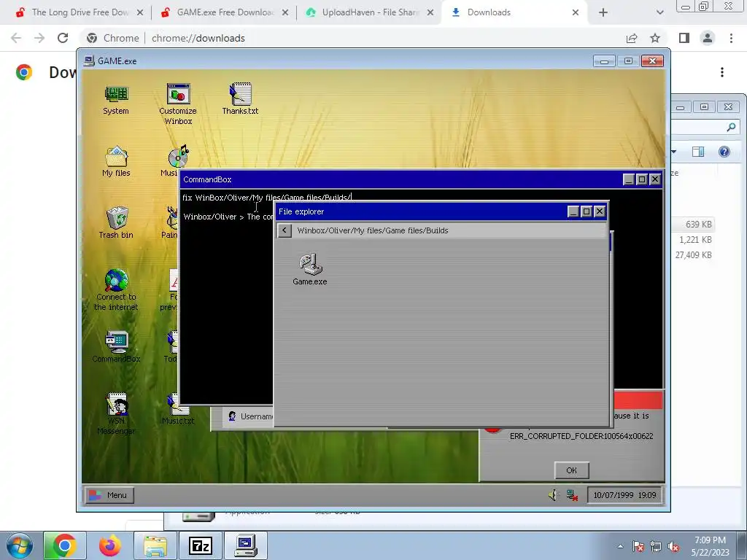Click the muted volume tray icon
Image resolution: width=747 pixels, height=560 pixels.
tap(673, 546)
